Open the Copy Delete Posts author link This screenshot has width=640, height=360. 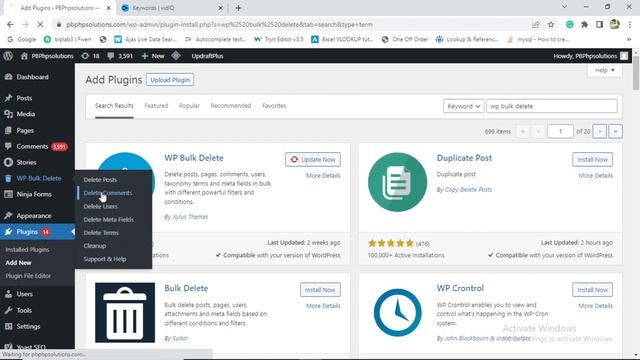468,190
